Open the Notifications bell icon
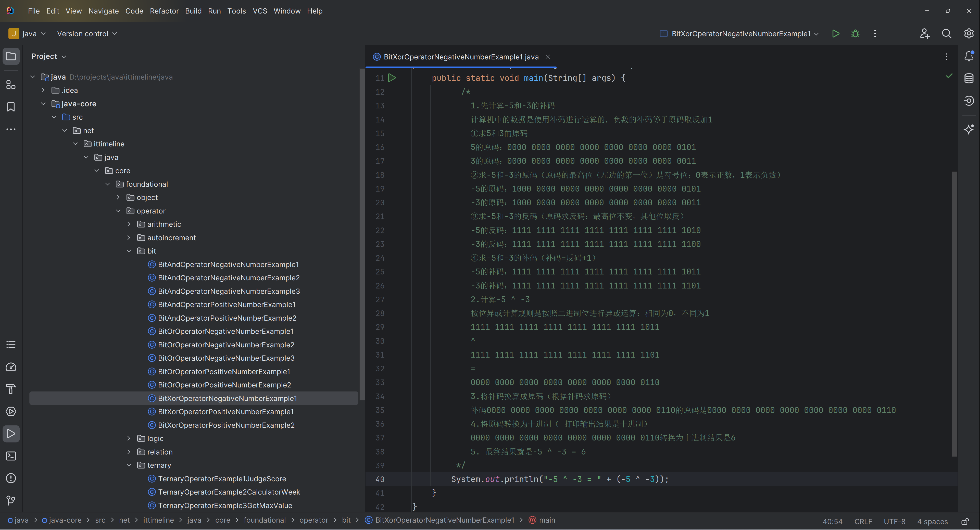The width and height of the screenshot is (980, 530). click(x=969, y=56)
